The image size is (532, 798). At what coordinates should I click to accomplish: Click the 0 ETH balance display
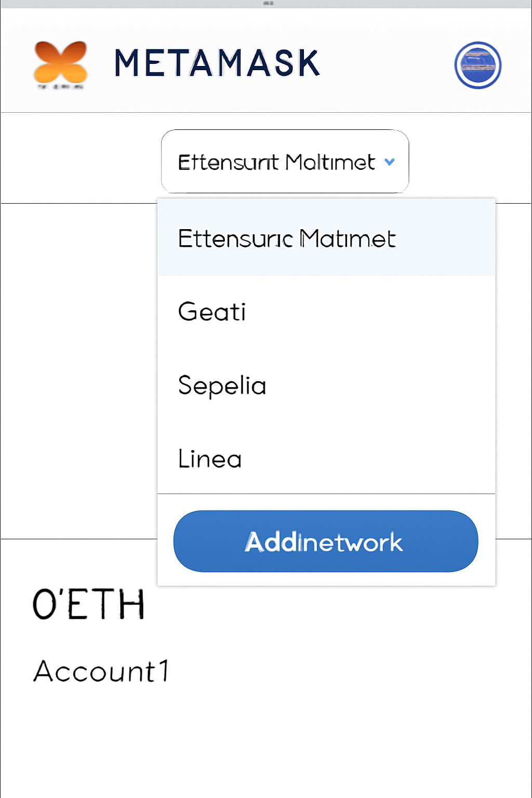tap(89, 604)
